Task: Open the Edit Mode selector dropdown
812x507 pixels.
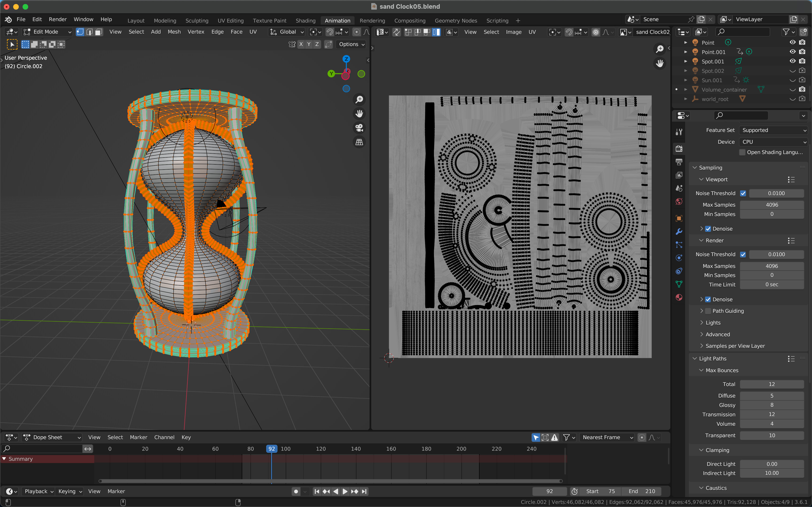Action: point(47,32)
